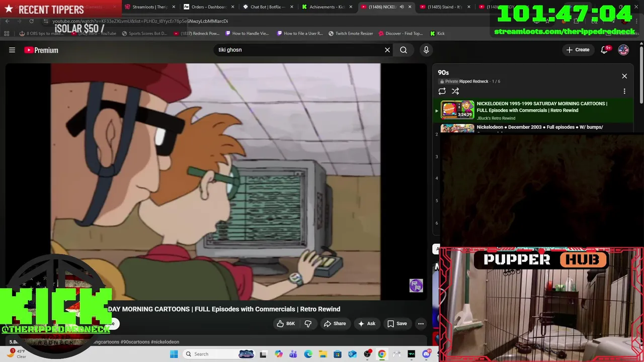Close the Streamloots tab
644x362 pixels.
point(174,7)
